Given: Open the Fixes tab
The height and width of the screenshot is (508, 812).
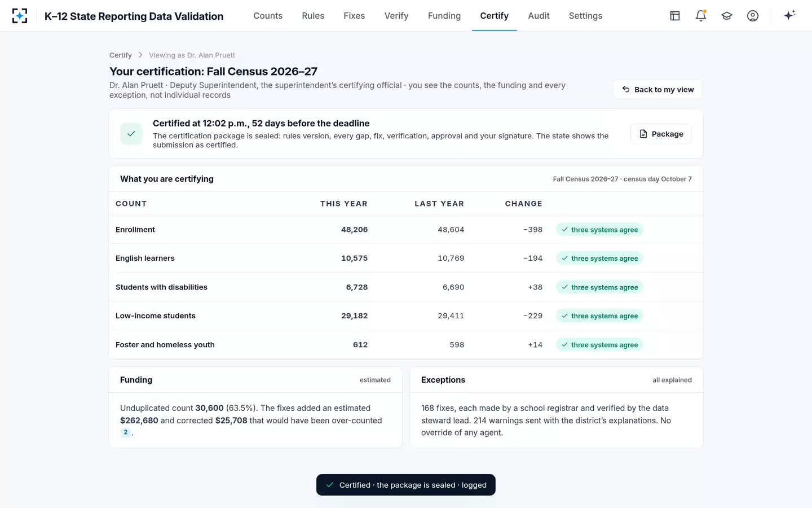Looking at the screenshot, I should click(x=354, y=16).
